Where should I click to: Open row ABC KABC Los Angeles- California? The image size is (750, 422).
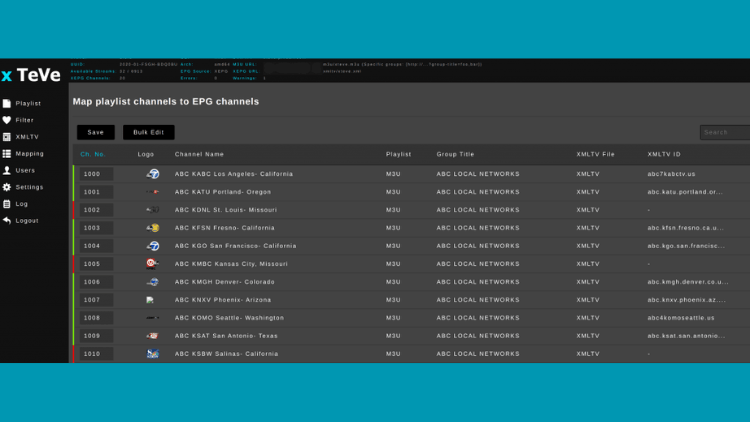(411, 174)
